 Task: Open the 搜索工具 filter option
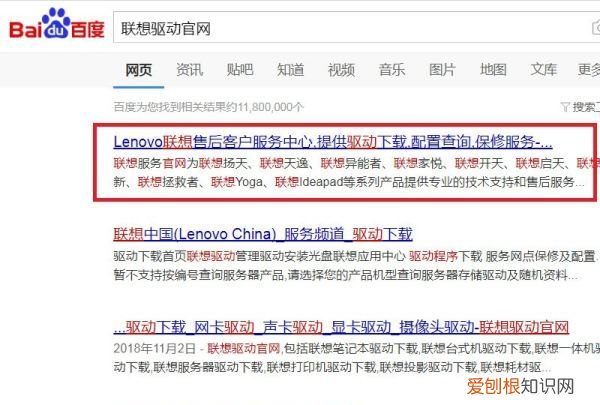coord(586,107)
